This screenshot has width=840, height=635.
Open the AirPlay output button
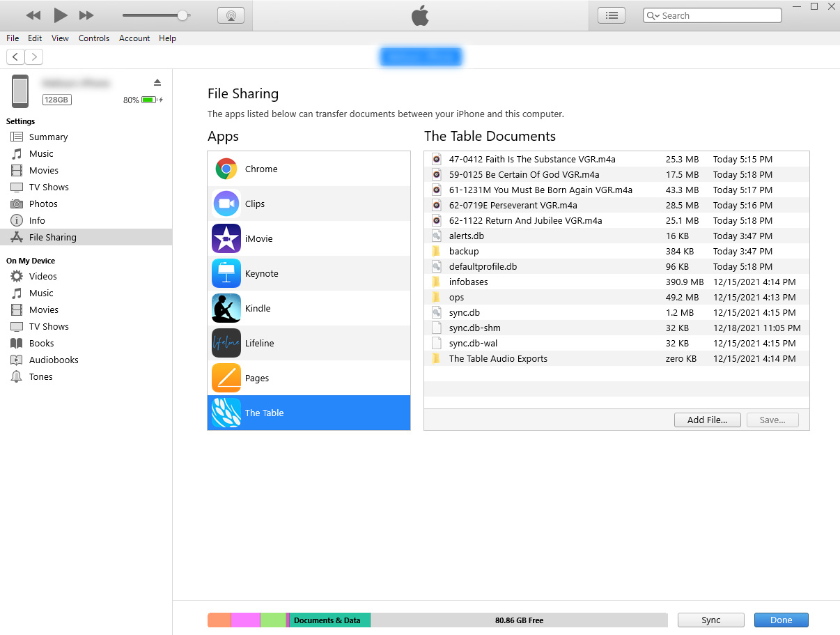(231, 15)
